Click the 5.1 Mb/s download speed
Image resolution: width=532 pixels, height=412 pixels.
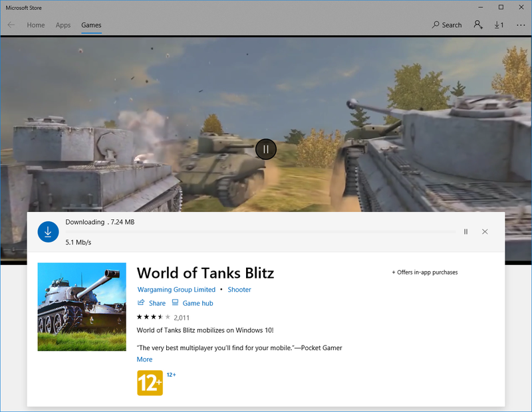(78, 242)
